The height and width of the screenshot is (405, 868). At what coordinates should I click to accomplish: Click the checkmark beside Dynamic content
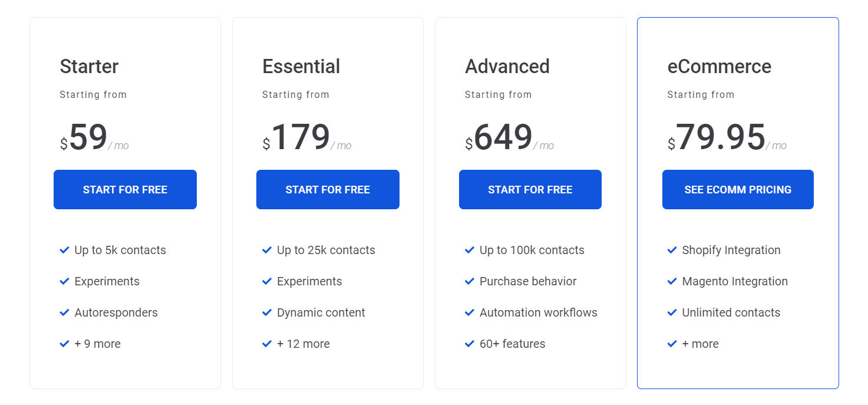[x=267, y=312]
